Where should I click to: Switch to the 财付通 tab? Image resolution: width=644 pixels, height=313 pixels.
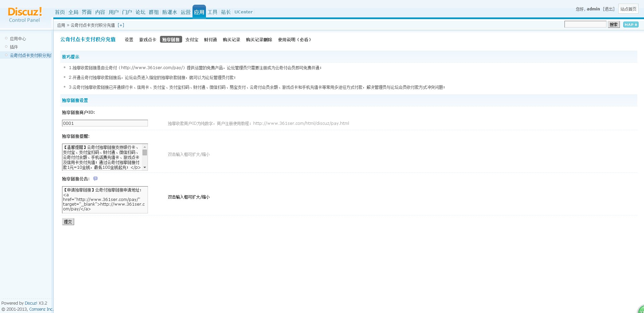click(210, 40)
